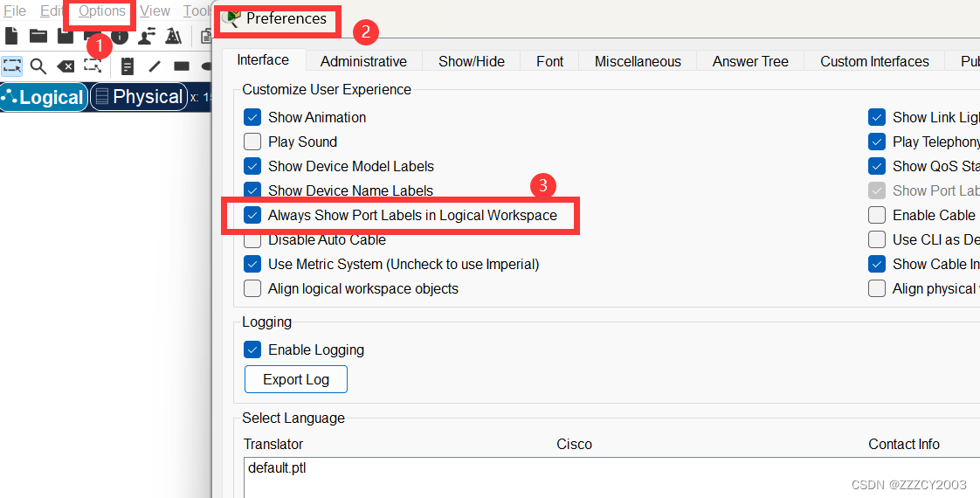Enable the Play Sound checkbox
The image size is (980, 498).
pos(252,142)
